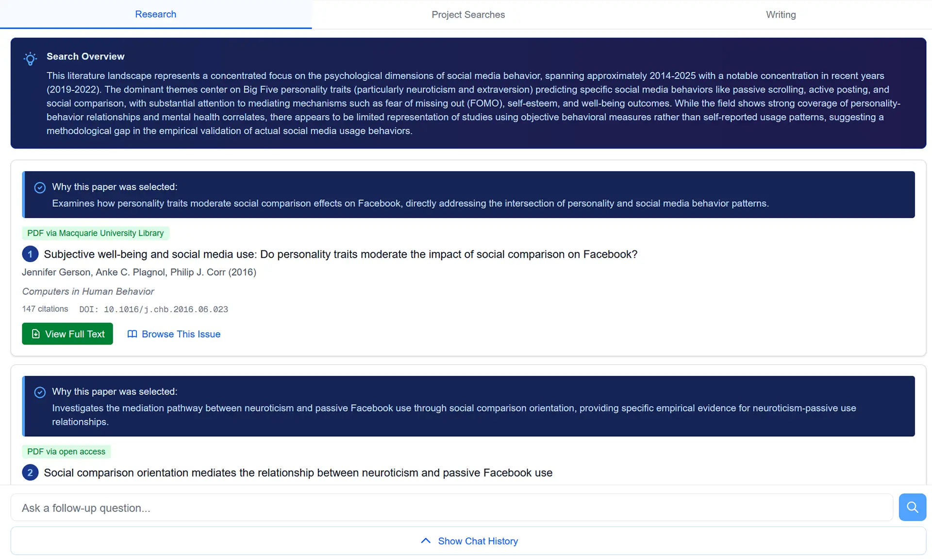Go to the Writing tab
932x560 pixels.
point(781,15)
